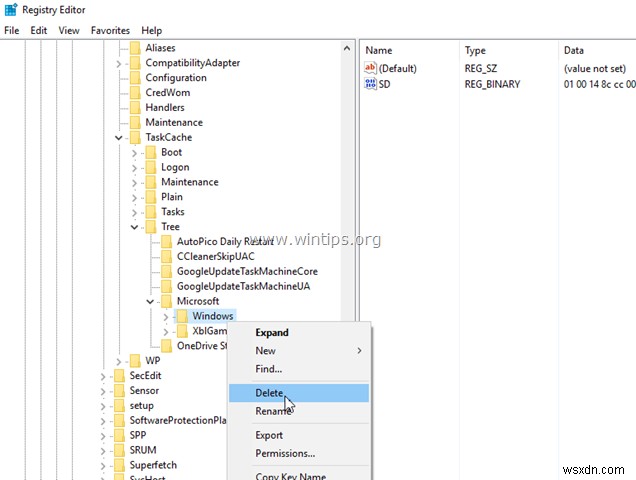Viewport: 636px width, 480px height.
Task: Click the (value not set) data cell
Action: [595, 69]
